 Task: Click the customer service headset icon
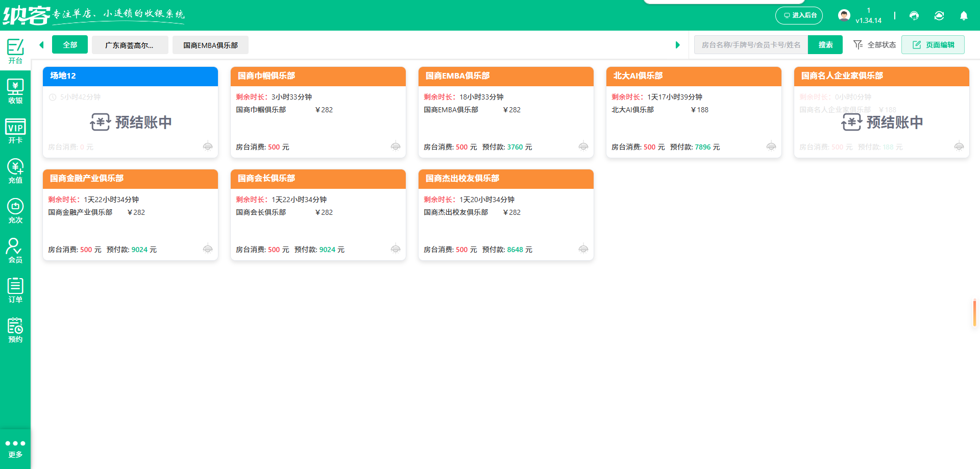click(x=914, y=16)
